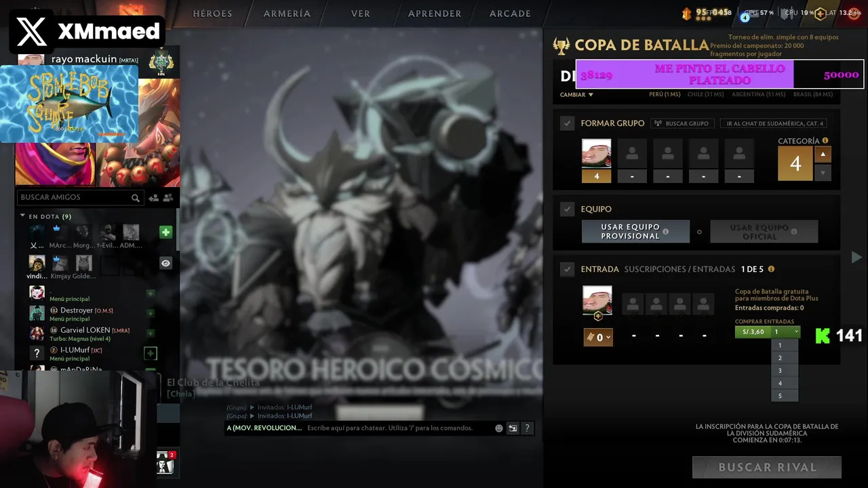Choose quantity 3 in dropdown list
The image size is (868, 488).
[784, 371]
